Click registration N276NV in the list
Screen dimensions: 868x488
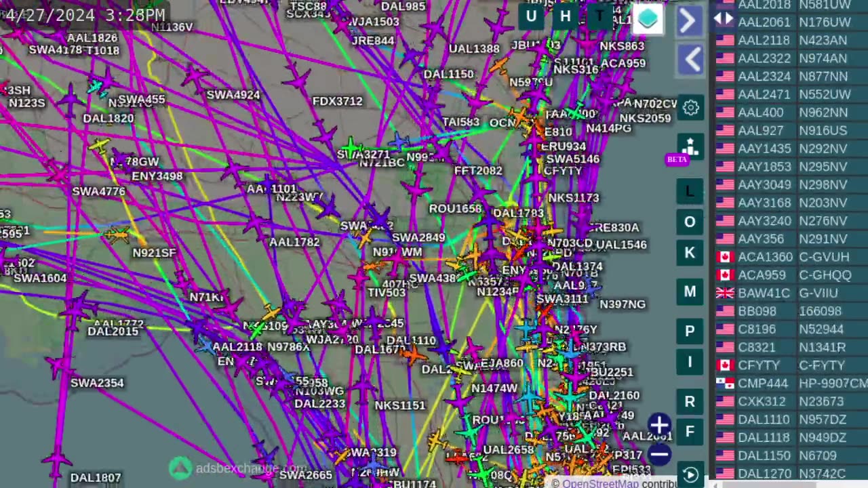(x=824, y=221)
